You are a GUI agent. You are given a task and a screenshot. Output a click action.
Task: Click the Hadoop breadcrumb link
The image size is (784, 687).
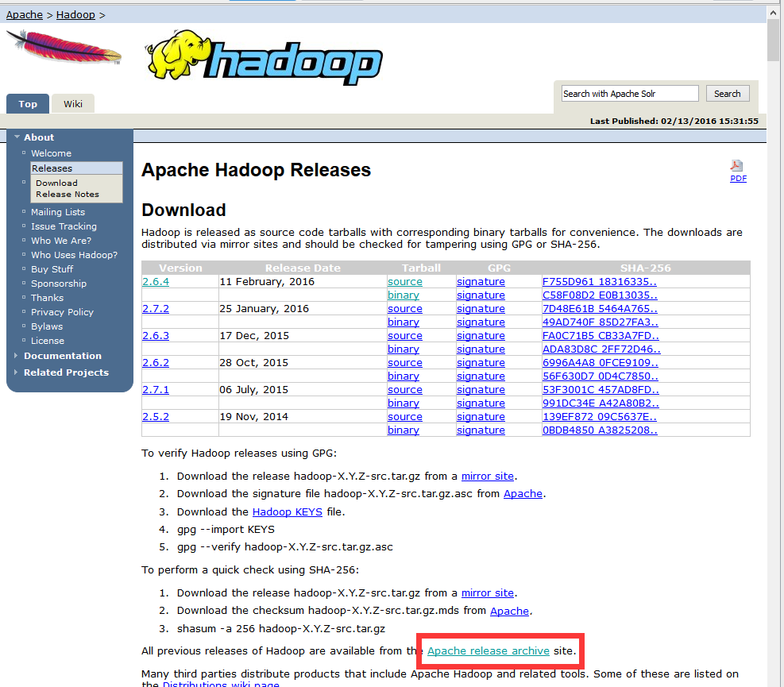pyautogui.click(x=75, y=14)
